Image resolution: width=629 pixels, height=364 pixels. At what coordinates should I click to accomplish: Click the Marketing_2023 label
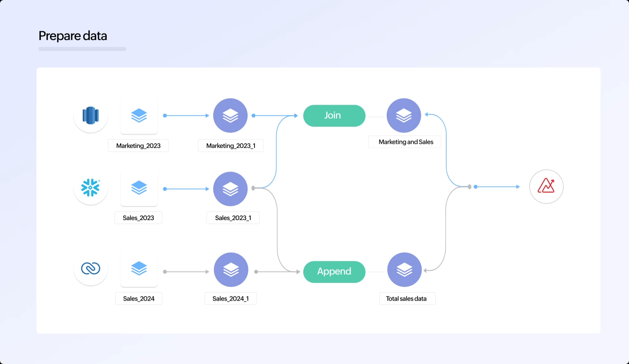tap(138, 146)
